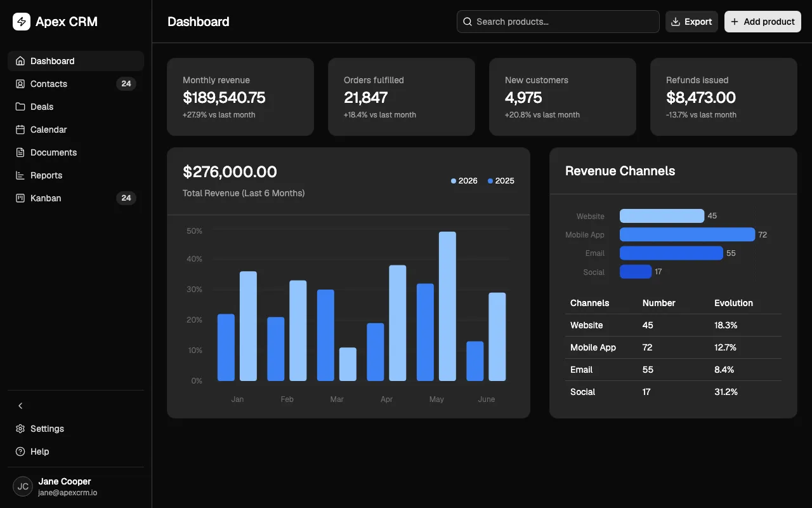Click the Documents file icon
This screenshot has width=812, height=508.
pos(20,152)
